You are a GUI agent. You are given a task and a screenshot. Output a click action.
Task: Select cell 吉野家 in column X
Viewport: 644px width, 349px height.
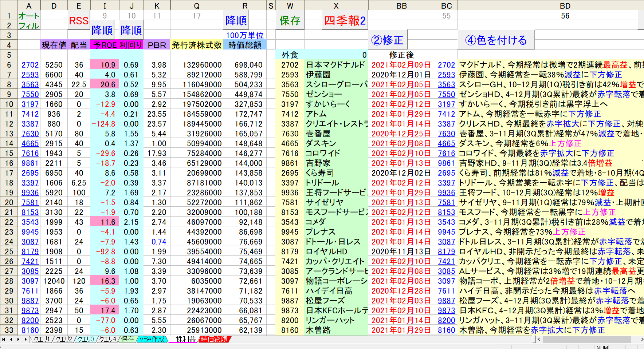336,163
